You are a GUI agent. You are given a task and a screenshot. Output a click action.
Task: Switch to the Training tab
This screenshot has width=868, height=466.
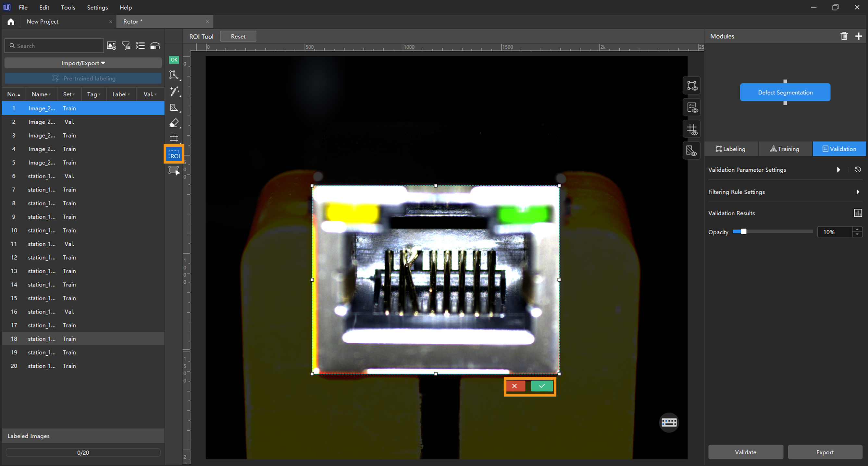(785, 149)
